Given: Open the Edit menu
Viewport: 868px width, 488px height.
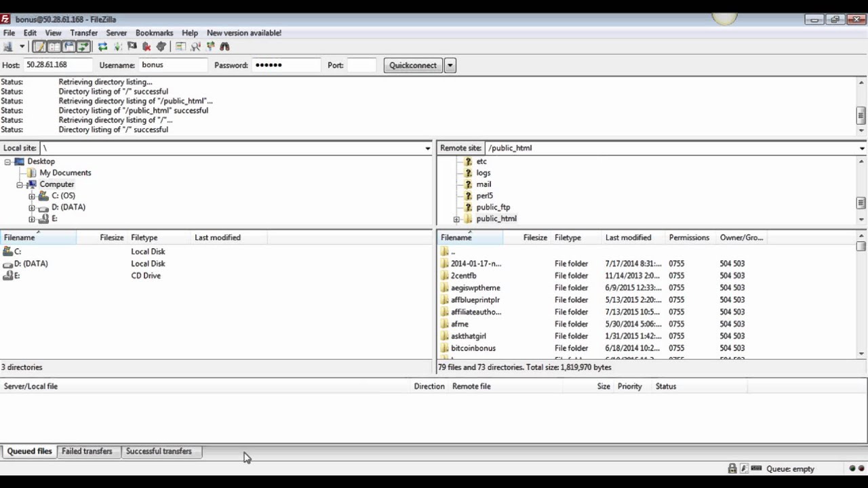Looking at the screenshot, I should pos(31,33).
